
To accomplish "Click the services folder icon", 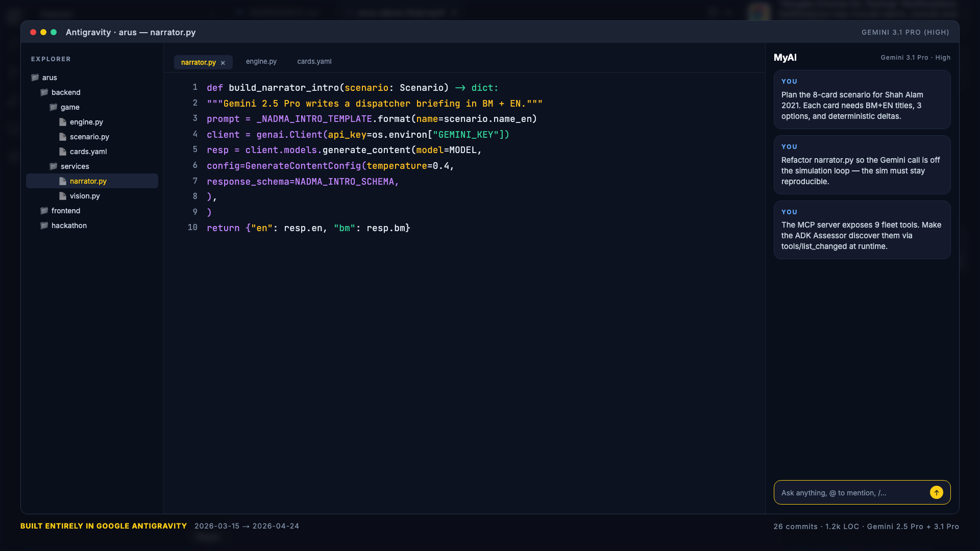I will click(x=53, y=166).
